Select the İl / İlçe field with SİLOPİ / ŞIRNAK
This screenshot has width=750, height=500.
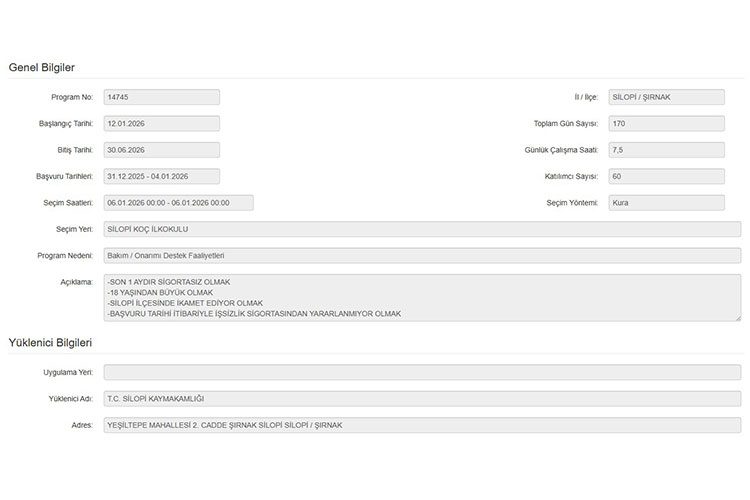pyautogui.click(x=665, y=97)
